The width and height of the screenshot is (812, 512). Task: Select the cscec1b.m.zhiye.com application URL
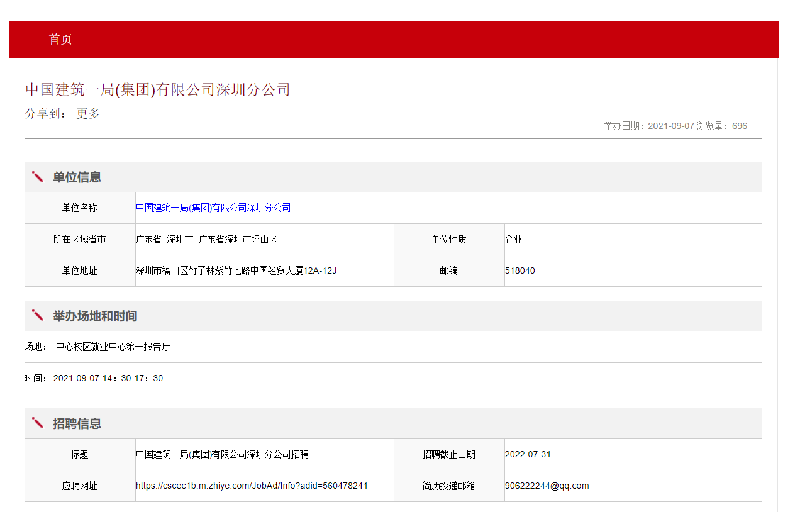pyautogui.click(x=252, y=486)
